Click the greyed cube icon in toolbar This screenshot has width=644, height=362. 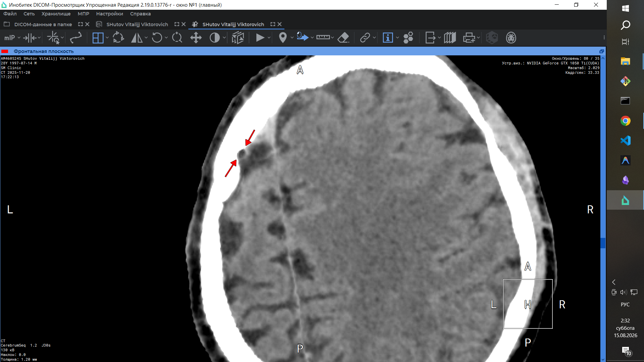pyautogui.click(x=492, y=38)
